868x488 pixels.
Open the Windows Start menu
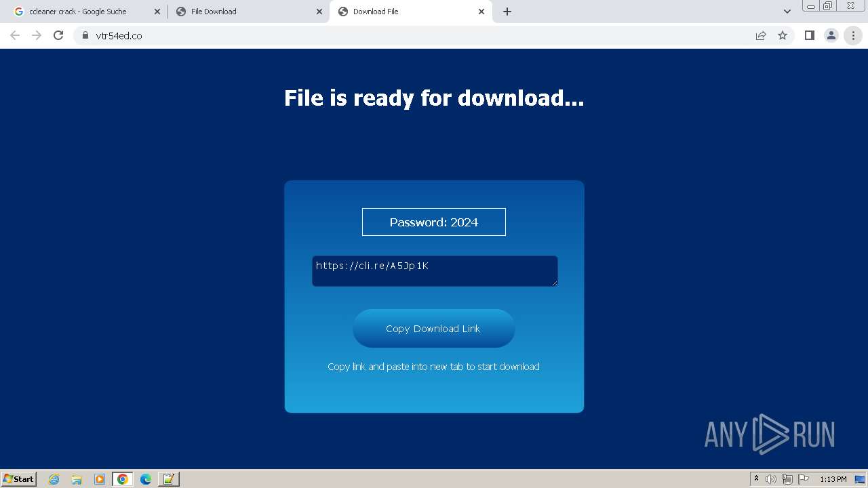point(19,479)
